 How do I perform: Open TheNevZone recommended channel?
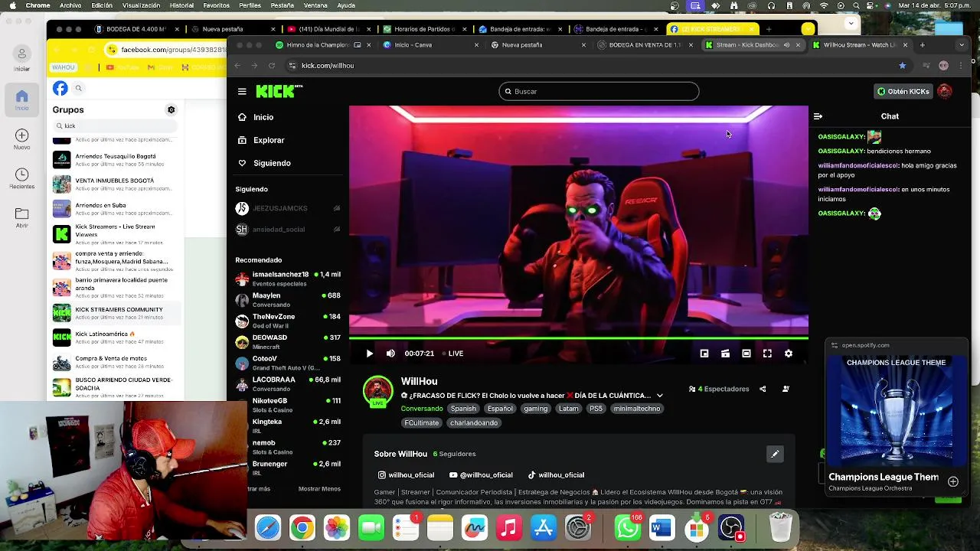[x=288, y=321]
